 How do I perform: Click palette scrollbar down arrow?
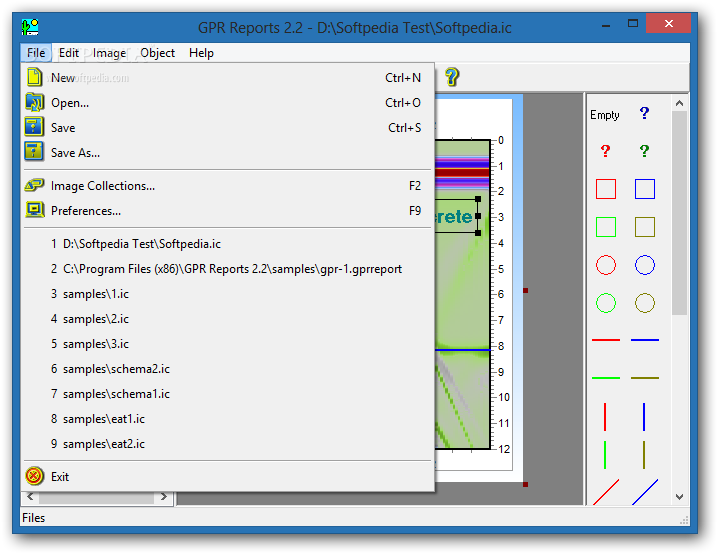click(x=679, y=496)
